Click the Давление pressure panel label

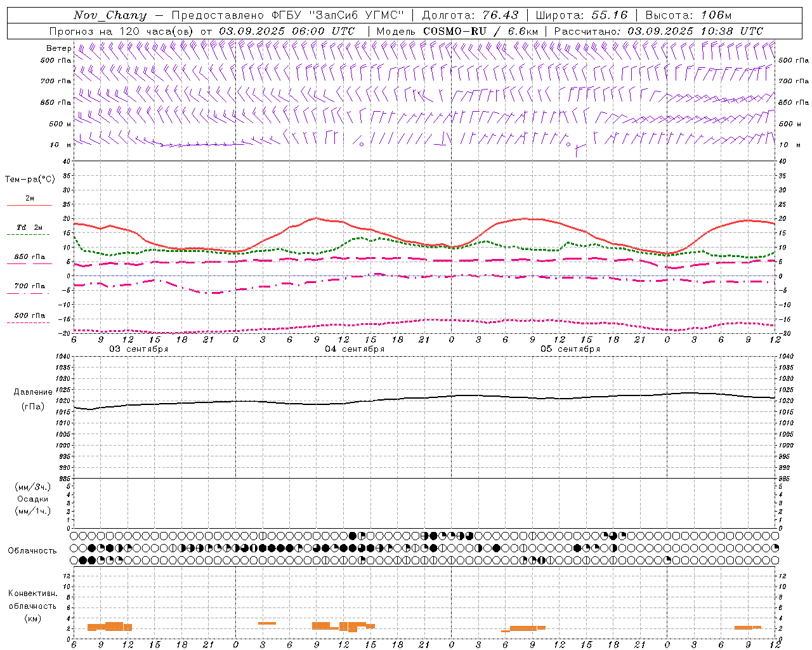click(x=32, y=392)
